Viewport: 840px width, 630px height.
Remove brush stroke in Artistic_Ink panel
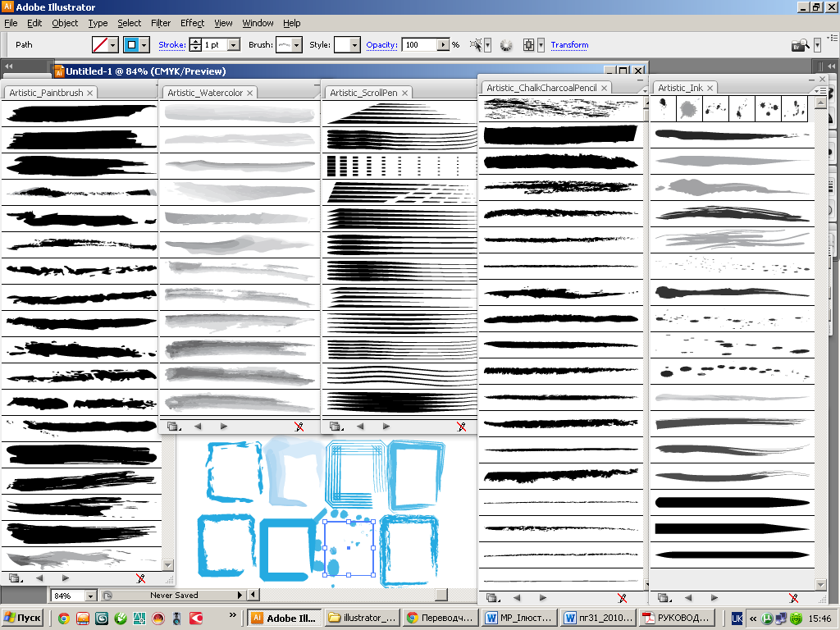[793, 597]
